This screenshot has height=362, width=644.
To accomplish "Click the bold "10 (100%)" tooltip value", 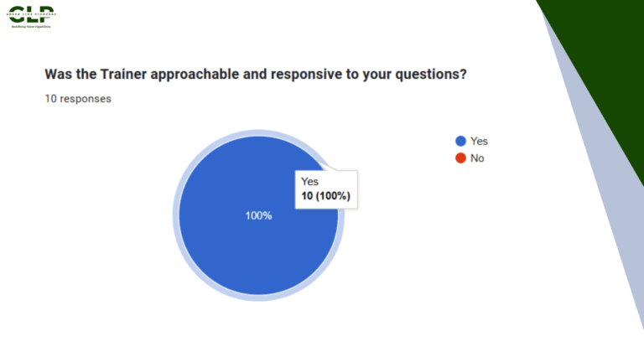I will [x=325, y=196].
